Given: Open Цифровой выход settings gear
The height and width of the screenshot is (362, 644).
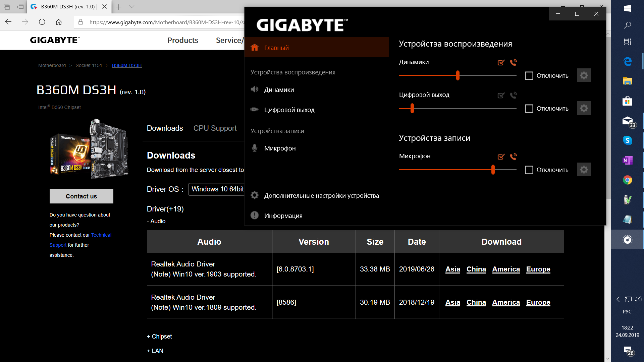Looking at the screenshot, I should click(x=584, y=108).
